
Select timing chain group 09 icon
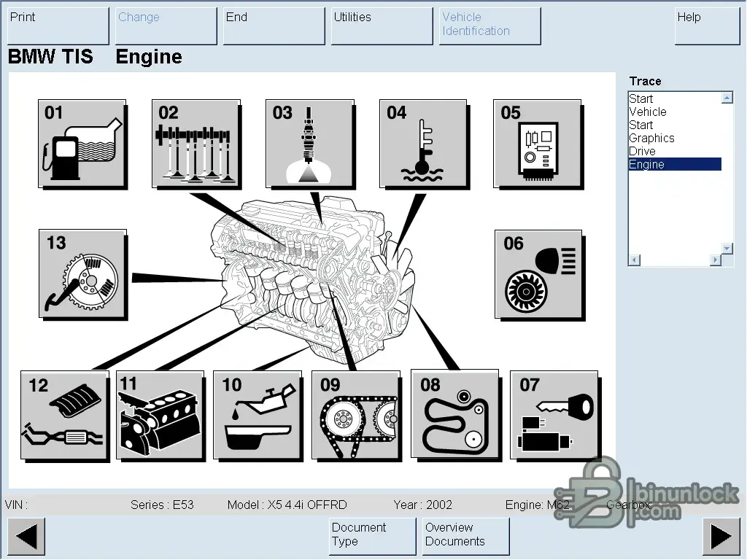point(356,416)
